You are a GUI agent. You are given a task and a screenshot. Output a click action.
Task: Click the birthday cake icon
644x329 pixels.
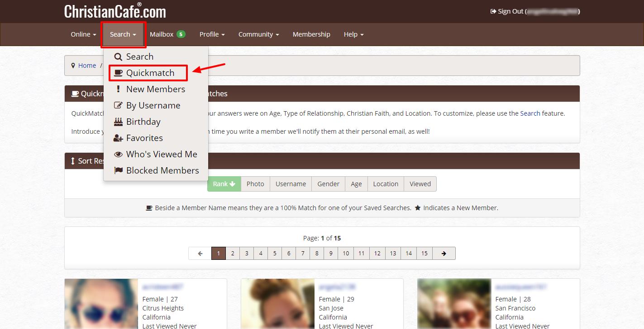coord(118,122)
